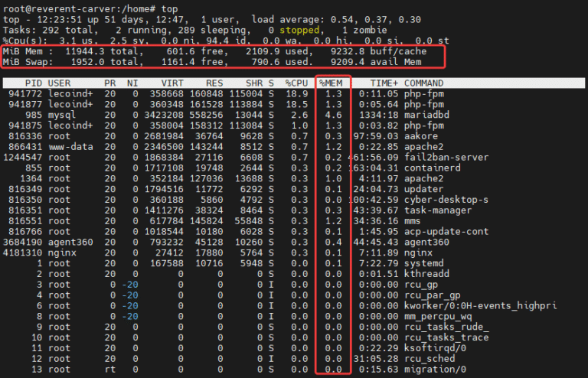This screenshot has height=378, width=588.
Task: Click the 2109.9 used memory value
Action: tap(263, 51)
